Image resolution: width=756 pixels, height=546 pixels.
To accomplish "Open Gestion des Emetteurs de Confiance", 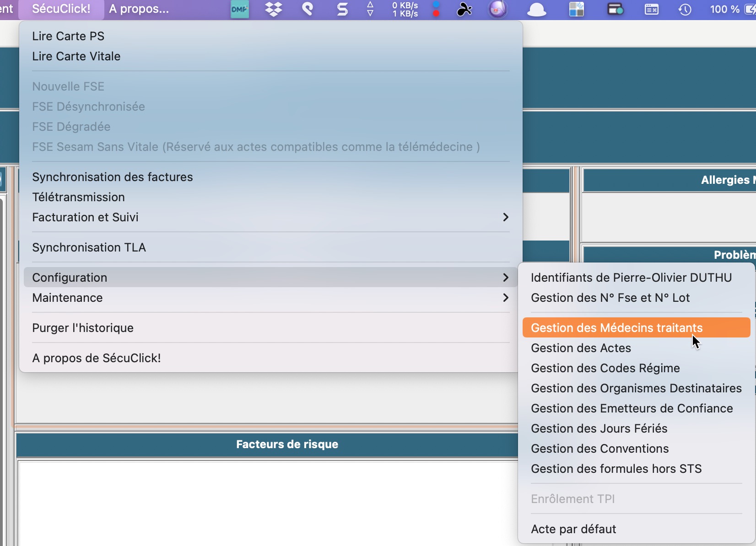I will 637,408.
